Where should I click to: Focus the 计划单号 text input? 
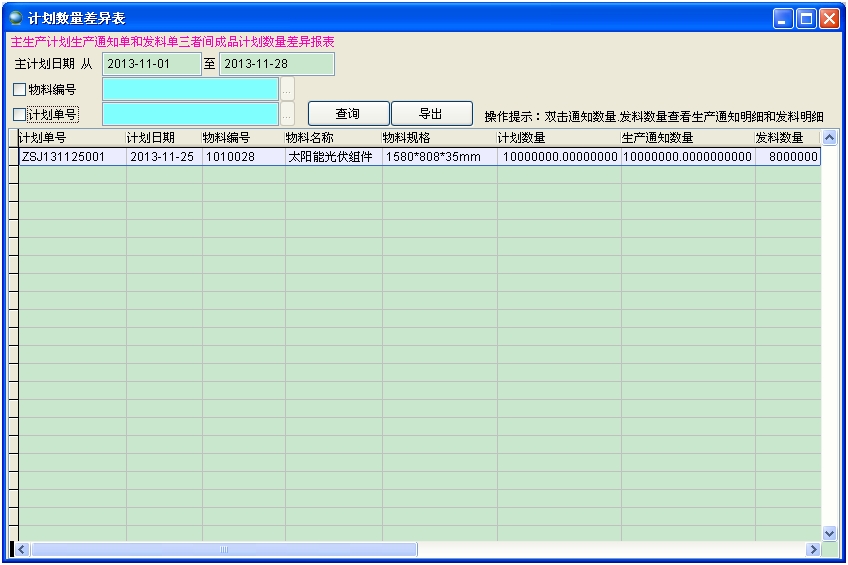[x=190, y=114]
